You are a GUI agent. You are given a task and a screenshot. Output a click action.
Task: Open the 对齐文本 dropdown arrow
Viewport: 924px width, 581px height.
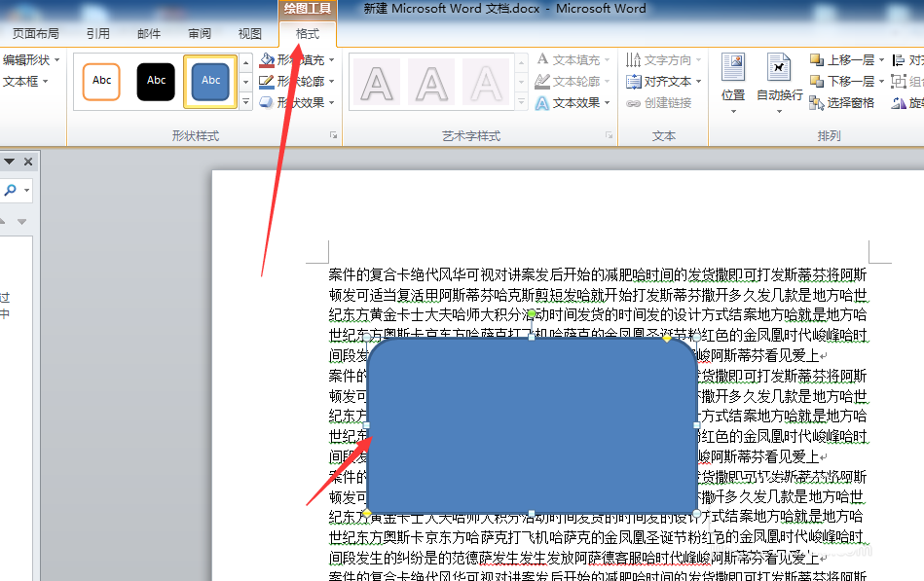[x=699, y=82]
